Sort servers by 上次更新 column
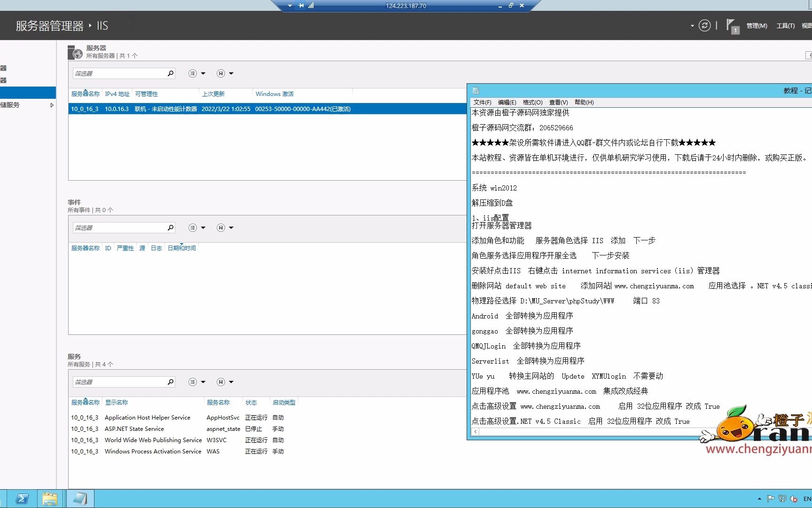The image size is (812, 508). [213, 94]
